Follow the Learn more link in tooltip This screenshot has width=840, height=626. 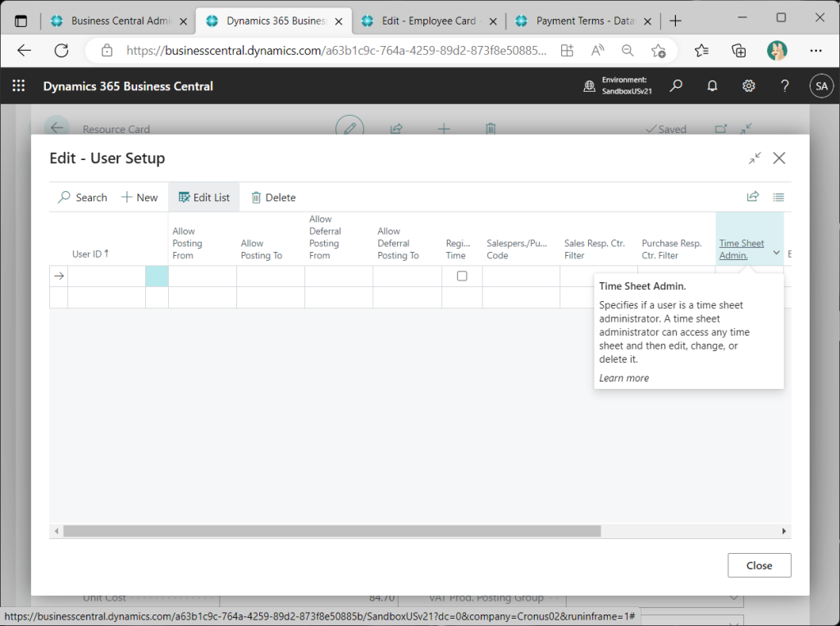coord(623,378)
